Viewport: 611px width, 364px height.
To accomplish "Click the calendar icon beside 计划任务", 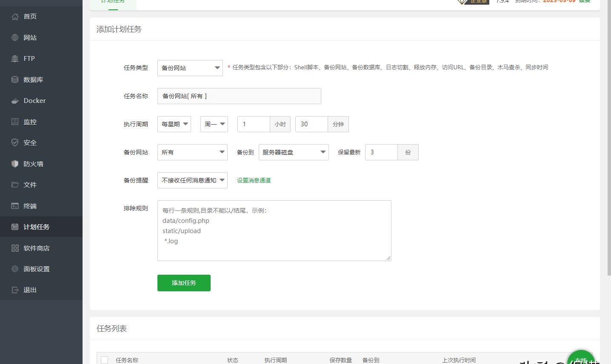I will click(x=15, y=227).
